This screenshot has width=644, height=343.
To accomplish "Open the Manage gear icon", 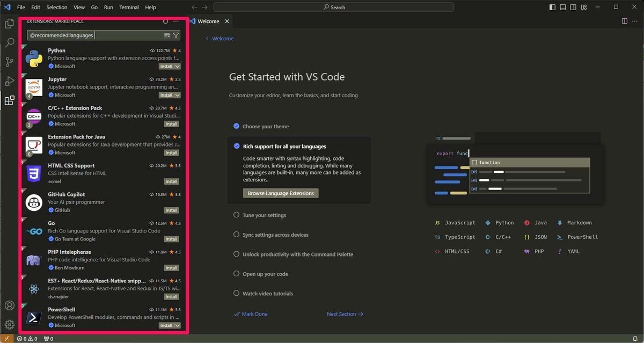I will tap(9, 325).
